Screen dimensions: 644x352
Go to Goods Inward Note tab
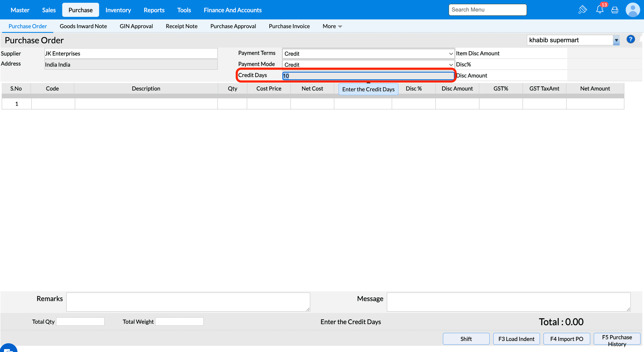[83, 26]
